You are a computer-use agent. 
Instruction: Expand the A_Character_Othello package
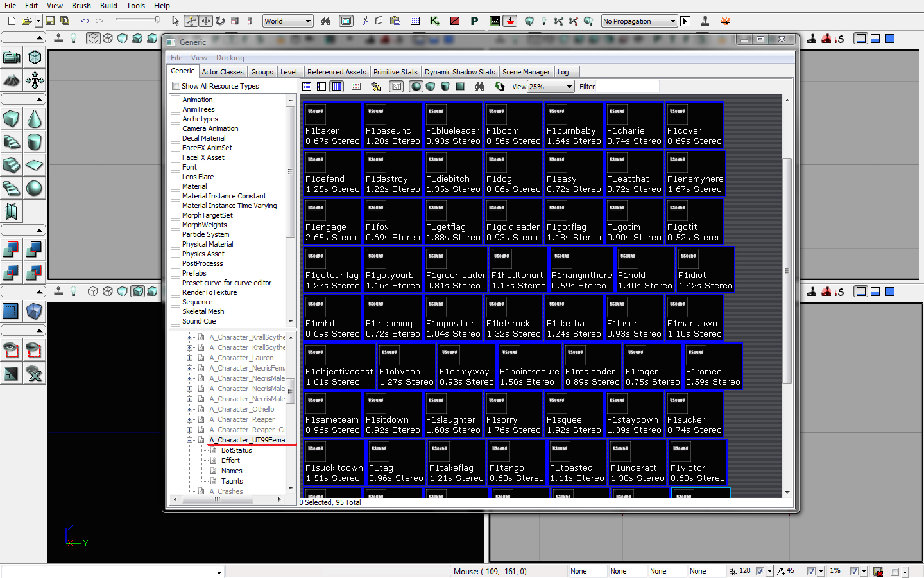point(190,409)
